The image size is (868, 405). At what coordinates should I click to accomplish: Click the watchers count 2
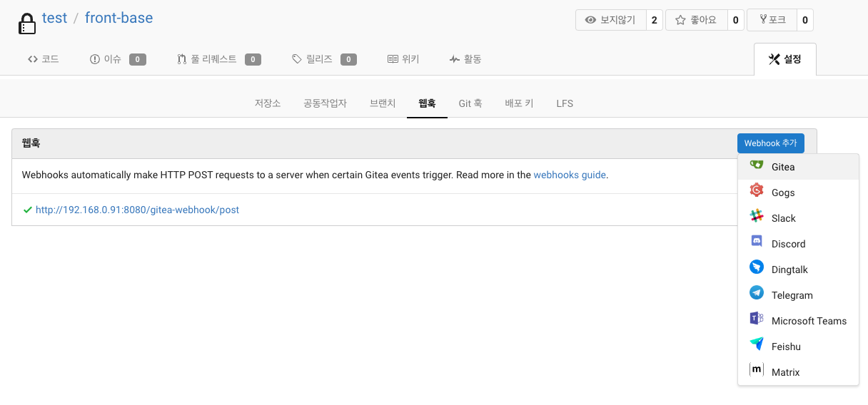click(x=655, y=20)
